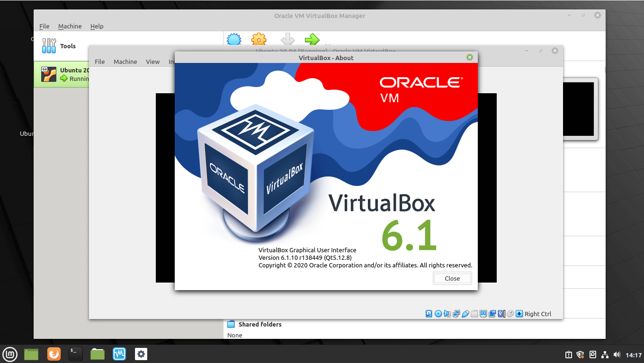Click the USB devices status icon
Image resolution: width=644 pixels, height=363 pixels.
pyautogui.click(x=465, y=313)
